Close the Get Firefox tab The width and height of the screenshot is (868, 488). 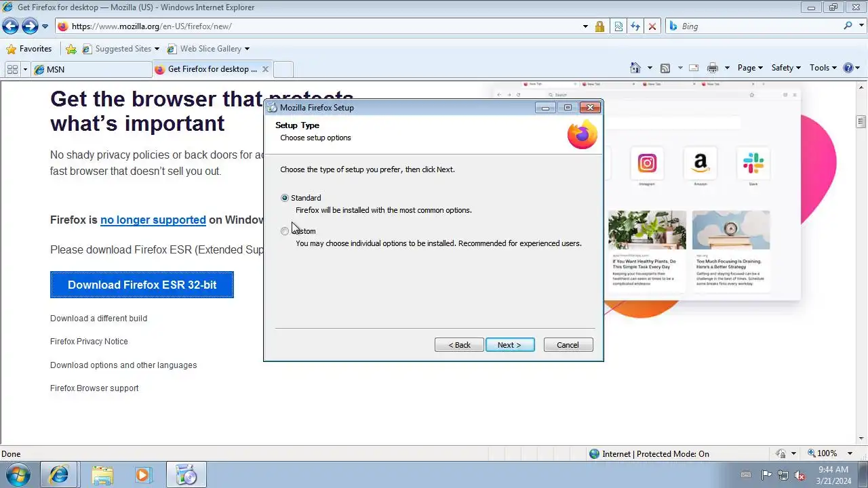265,69
